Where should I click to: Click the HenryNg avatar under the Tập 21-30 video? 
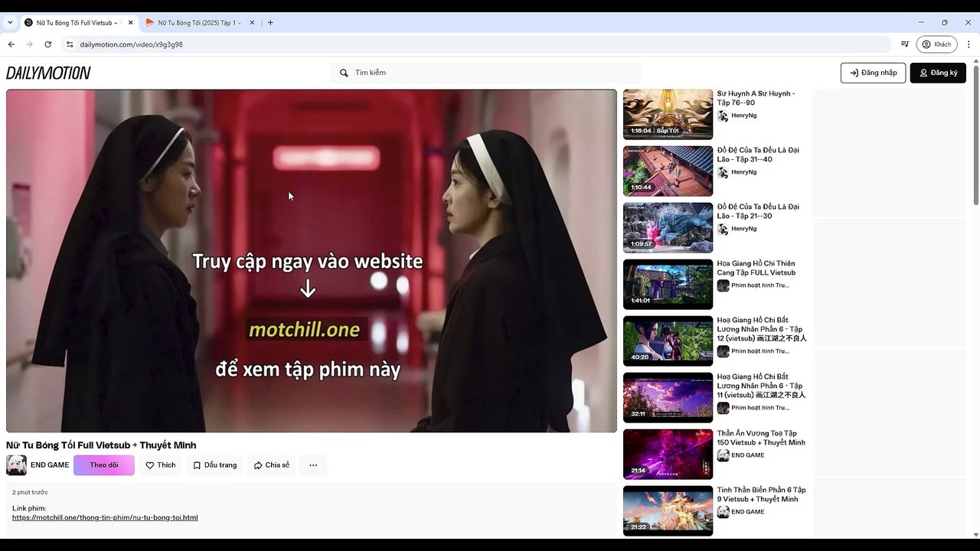[x=723, y=229]
